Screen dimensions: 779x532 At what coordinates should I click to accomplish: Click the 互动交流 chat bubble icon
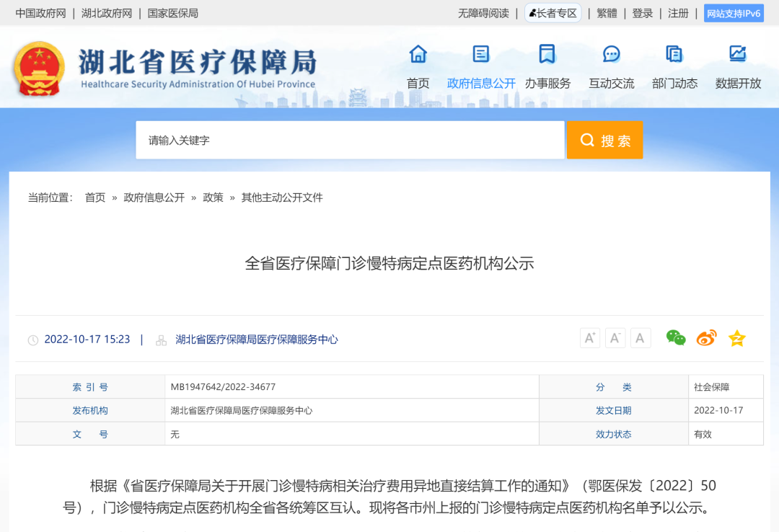coord(612,54)
